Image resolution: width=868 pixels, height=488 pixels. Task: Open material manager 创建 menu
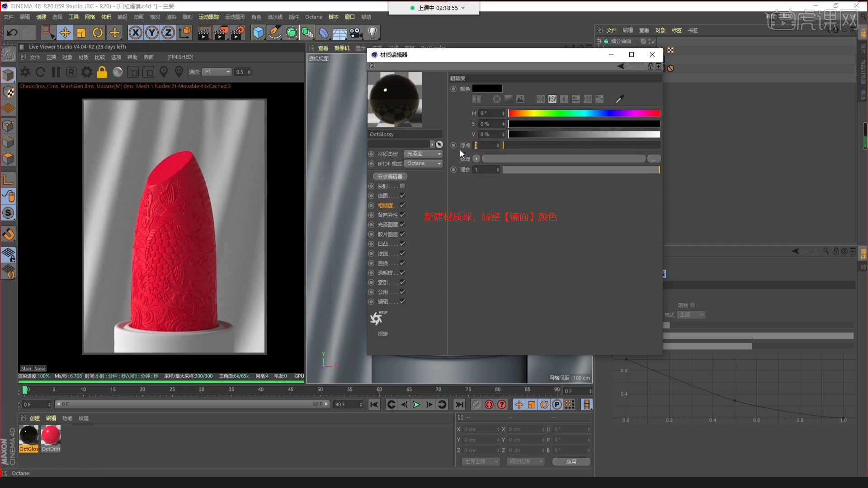[x=35, y=418]
